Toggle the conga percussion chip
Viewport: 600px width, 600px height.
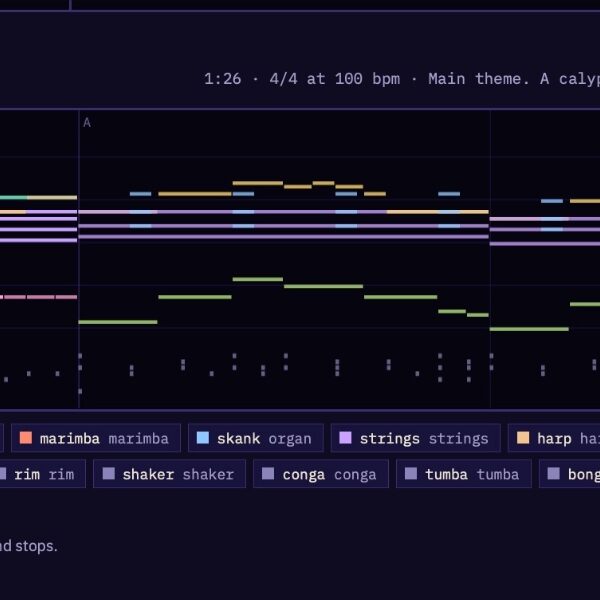point(321,474)
